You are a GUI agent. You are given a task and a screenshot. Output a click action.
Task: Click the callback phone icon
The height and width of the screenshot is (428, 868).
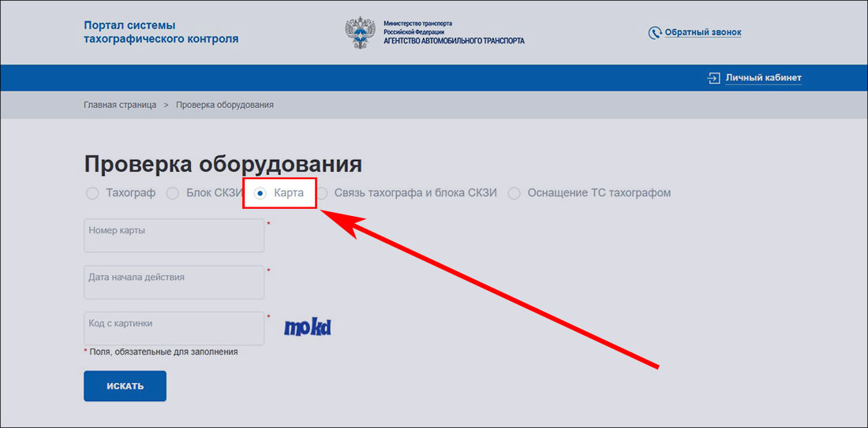pos(655,32)
